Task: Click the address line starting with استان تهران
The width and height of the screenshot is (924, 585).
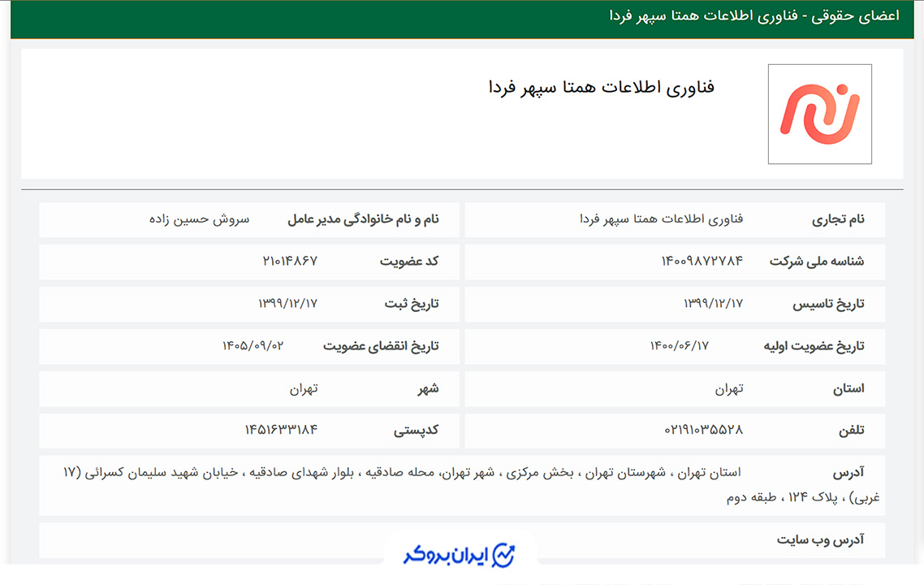Action: [402, 472]
